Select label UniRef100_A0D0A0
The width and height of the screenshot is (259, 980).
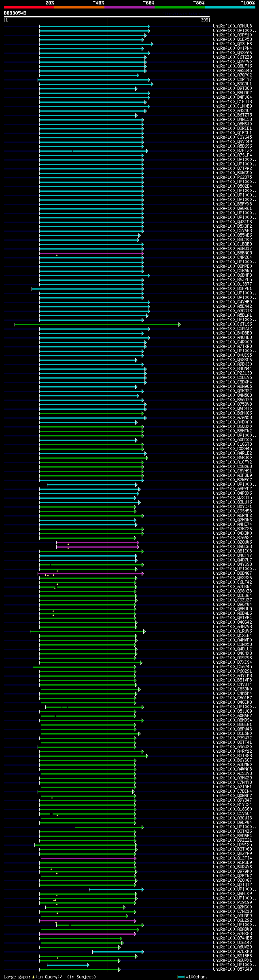click(x=232, y=422)
